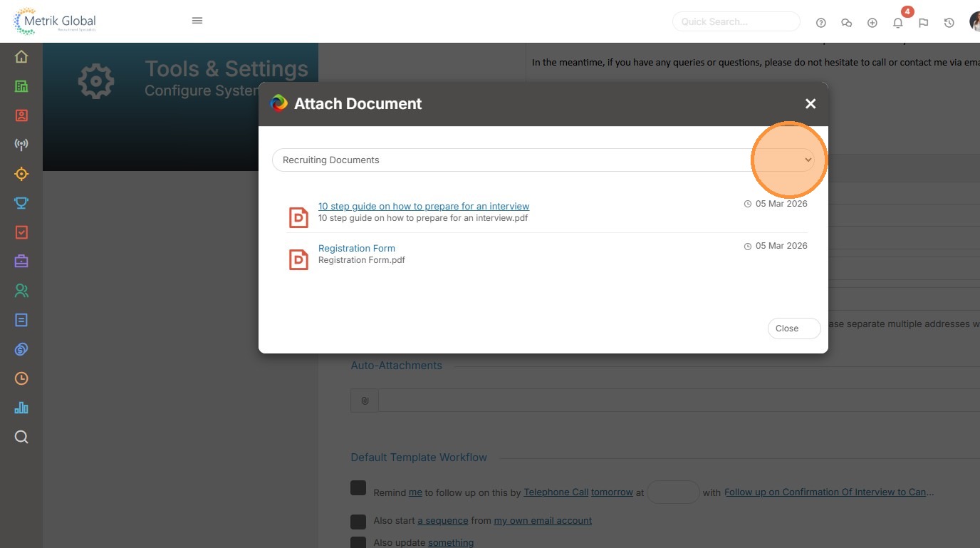Open the purple briefcase icon in sidebar
This screenshot has width=980, height=548.
click(x=21, y=262)
